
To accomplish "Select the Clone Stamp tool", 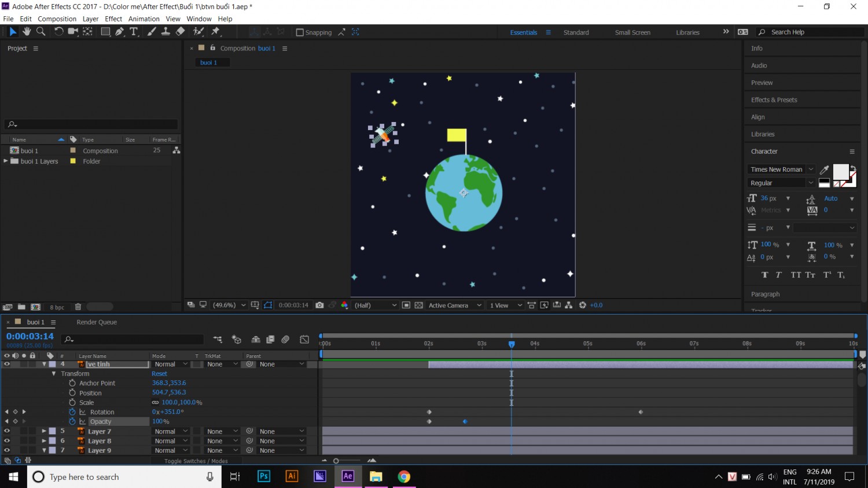I will [165, 32].
